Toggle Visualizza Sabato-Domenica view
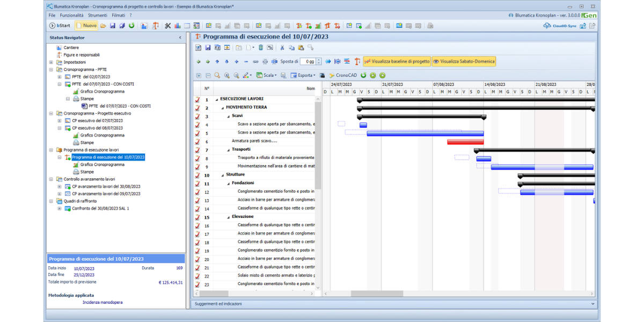 [x=464, y=62]
